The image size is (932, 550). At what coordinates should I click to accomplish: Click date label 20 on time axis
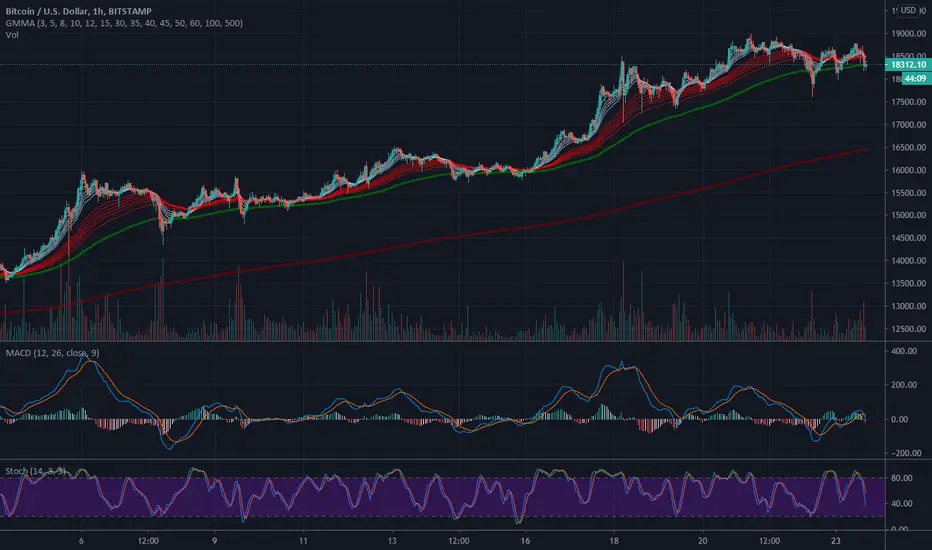click(703, 541)
